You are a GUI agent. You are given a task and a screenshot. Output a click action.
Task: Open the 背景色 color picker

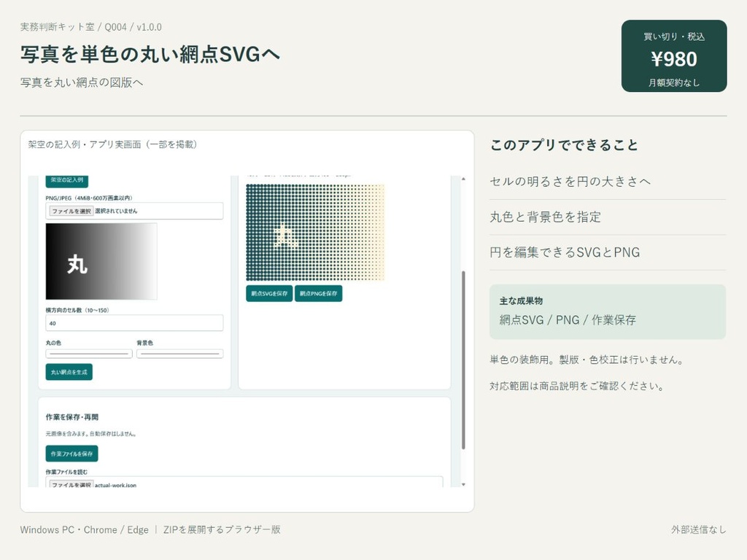pyautogui.click(x=179, y=354)
